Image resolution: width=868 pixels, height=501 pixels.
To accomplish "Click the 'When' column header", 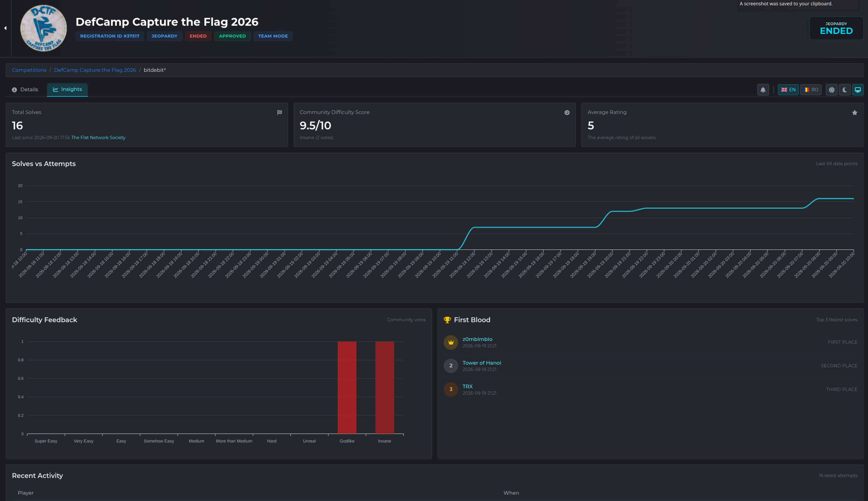I will [511, 493].
